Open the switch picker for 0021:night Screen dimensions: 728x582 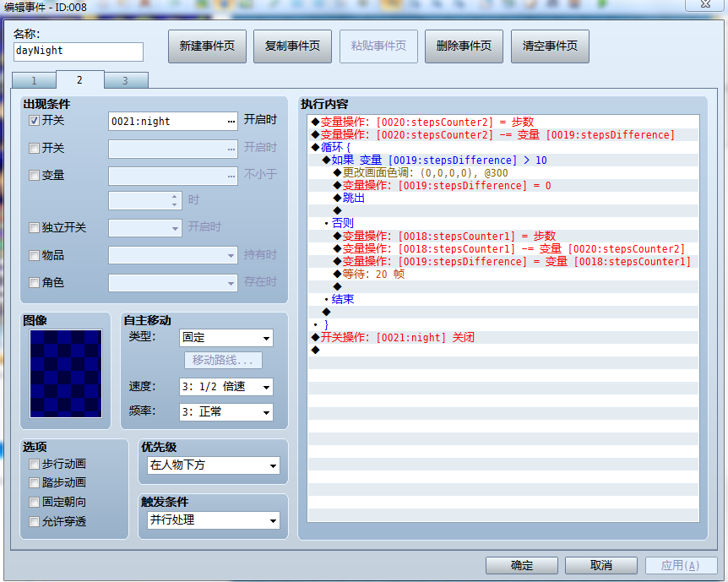(x=231, y=122)
